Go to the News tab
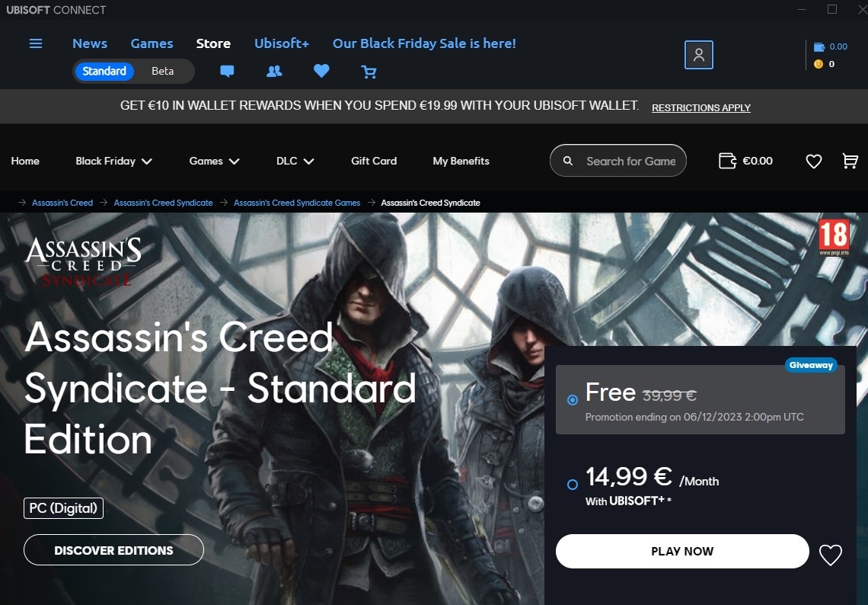The image size is (868, 605). [90, 43]
